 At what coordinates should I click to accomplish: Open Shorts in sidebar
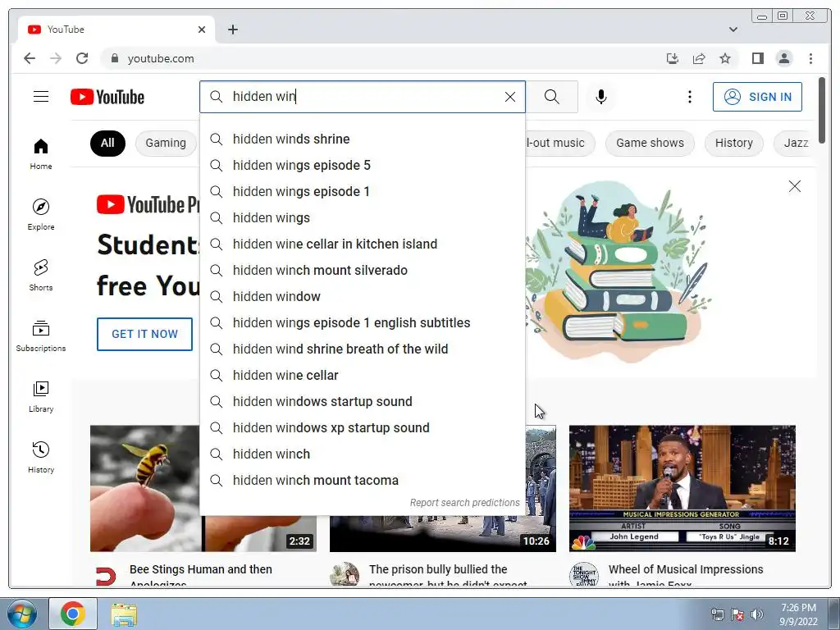[41, 275]
